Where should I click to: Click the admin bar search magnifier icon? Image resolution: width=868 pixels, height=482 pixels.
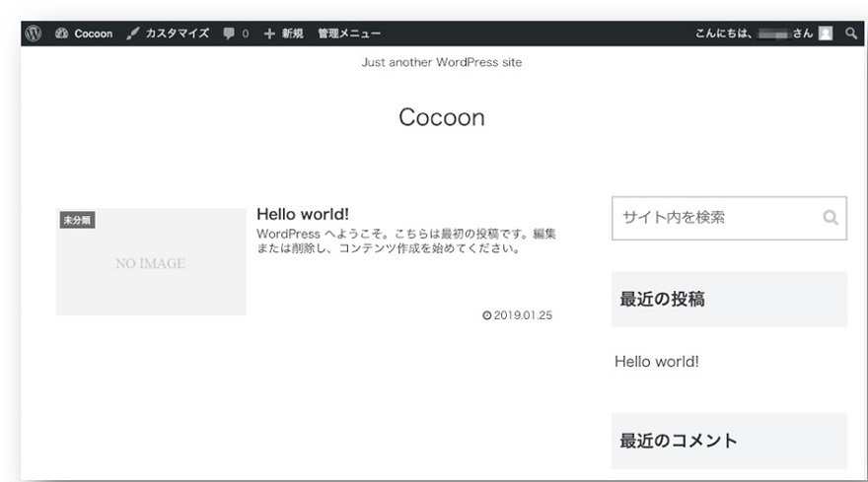(851, 34)
